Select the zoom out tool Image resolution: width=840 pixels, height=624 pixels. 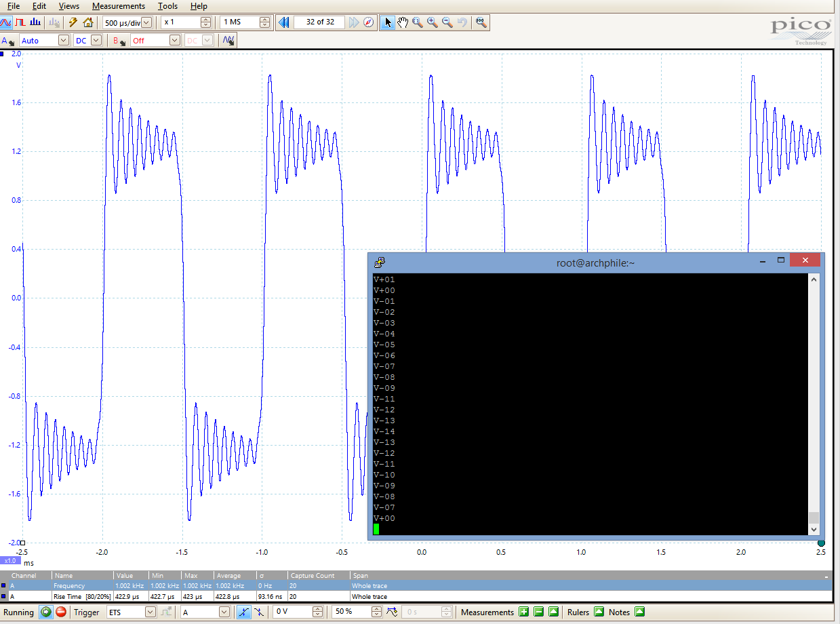[x=447, y=22]
